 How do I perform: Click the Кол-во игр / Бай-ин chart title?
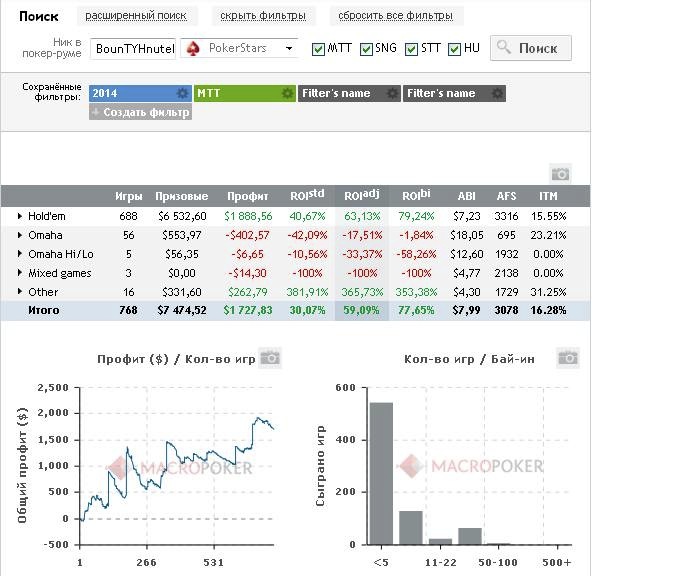[x=469, y=359]
